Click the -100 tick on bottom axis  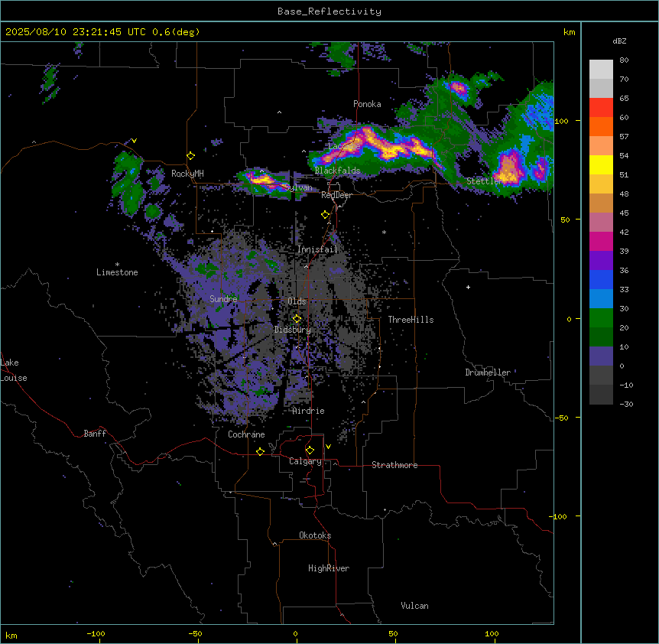tap(96, 633)
